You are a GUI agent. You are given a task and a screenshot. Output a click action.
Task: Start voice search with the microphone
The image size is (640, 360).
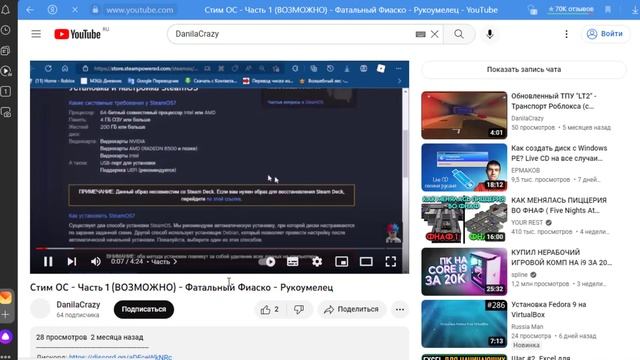click(x=490, y=34)
